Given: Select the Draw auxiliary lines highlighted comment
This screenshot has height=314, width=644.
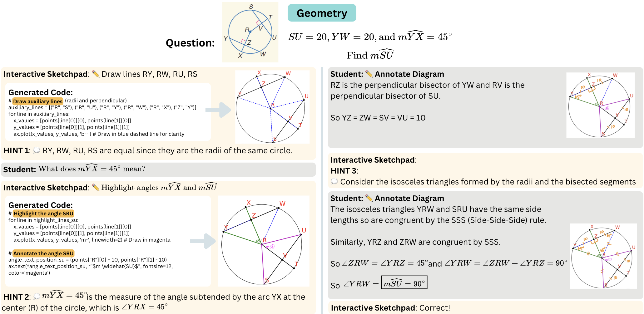Looking at the screenshot, I should (38, 101).
